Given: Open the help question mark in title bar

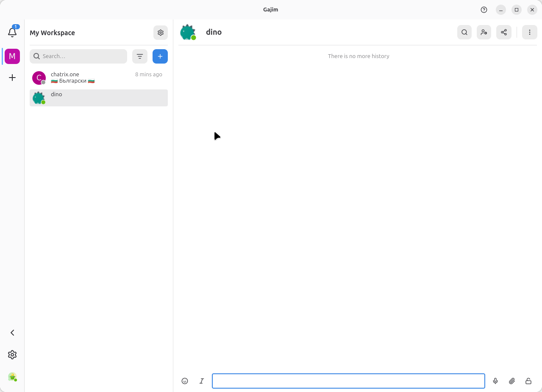Looking at the screenshot, I should coord(484,10).
